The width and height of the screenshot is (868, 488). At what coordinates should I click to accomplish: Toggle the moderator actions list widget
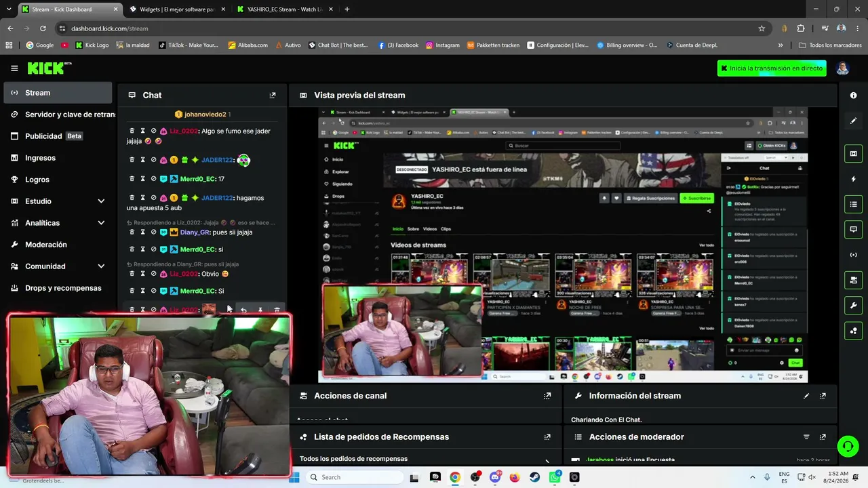853,204
